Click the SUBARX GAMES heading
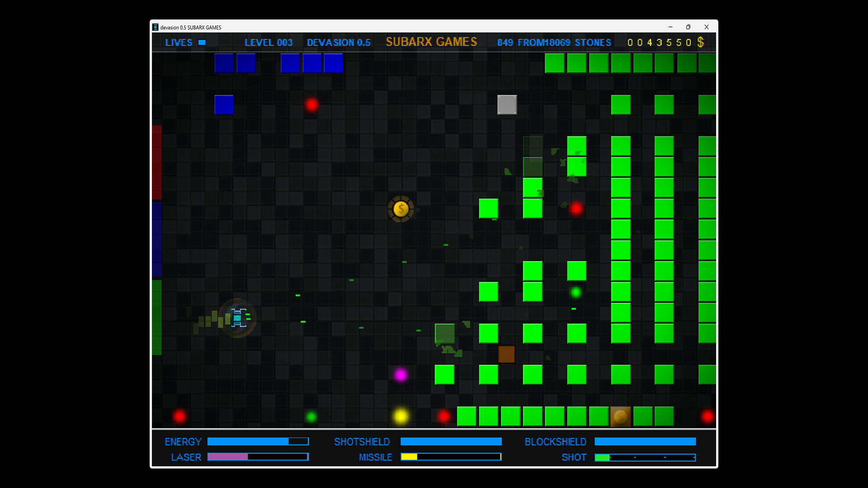 (431, 42)
